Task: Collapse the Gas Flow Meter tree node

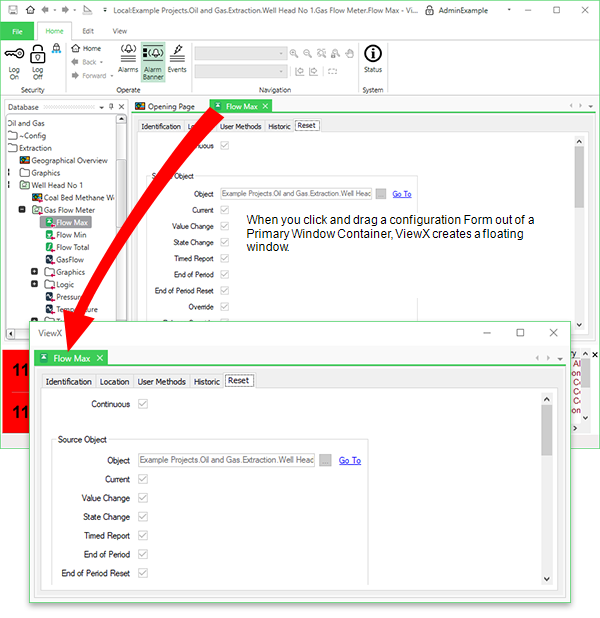Action: (22, 210)
